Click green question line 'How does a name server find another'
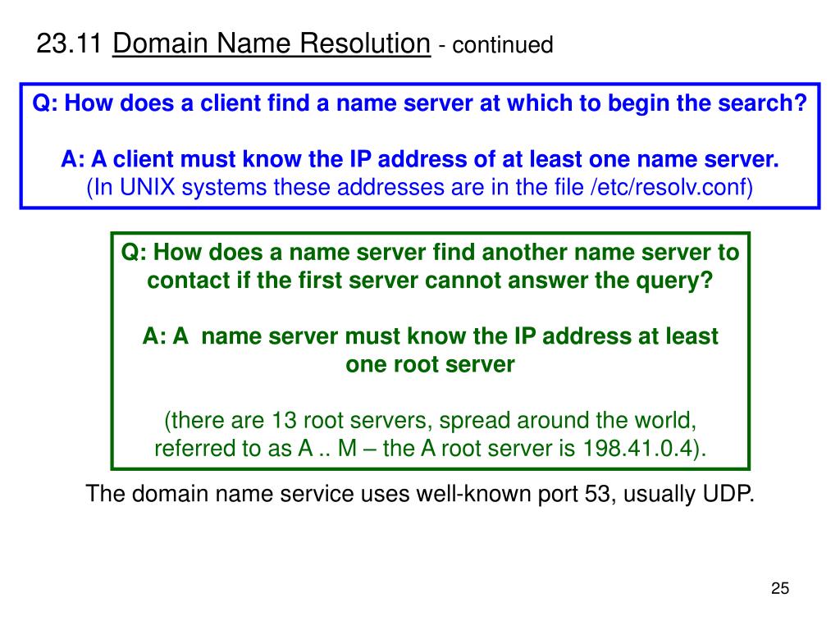 [x=430, y=252]
